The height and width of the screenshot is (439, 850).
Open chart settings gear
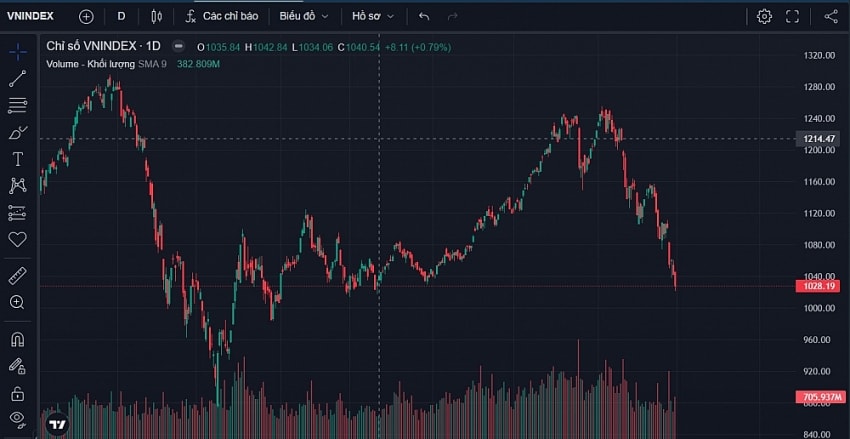tap(764, 16)
